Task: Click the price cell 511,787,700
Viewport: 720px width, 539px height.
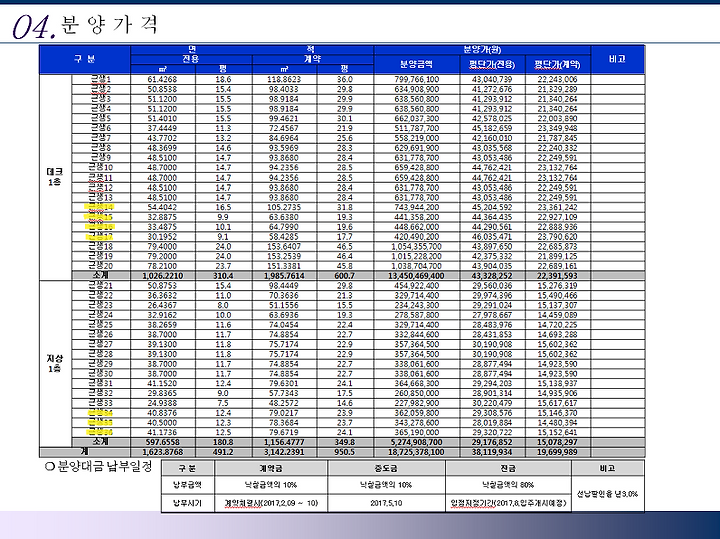Action: pos(416,128)
